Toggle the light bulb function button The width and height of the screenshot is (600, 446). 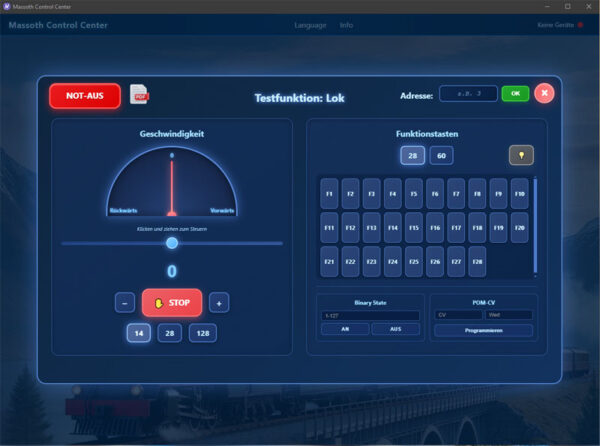pyautogui.click(x=521, y=155)
